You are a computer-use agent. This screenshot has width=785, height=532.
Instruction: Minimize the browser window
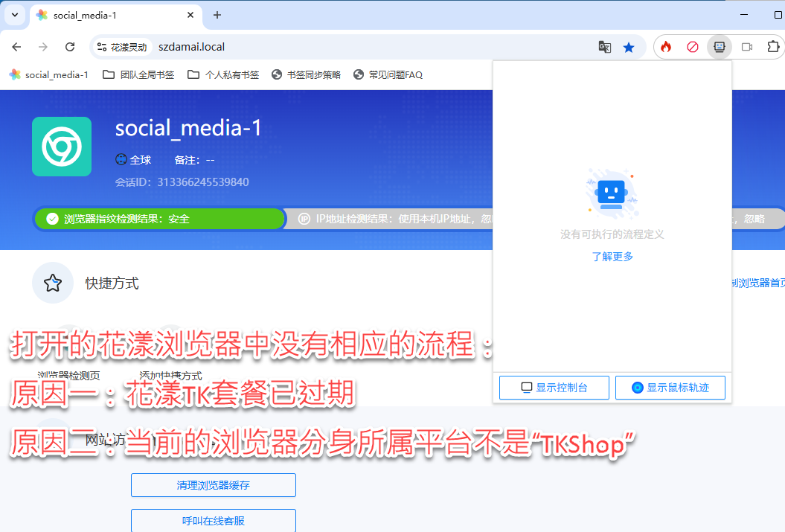click(744, 15)
